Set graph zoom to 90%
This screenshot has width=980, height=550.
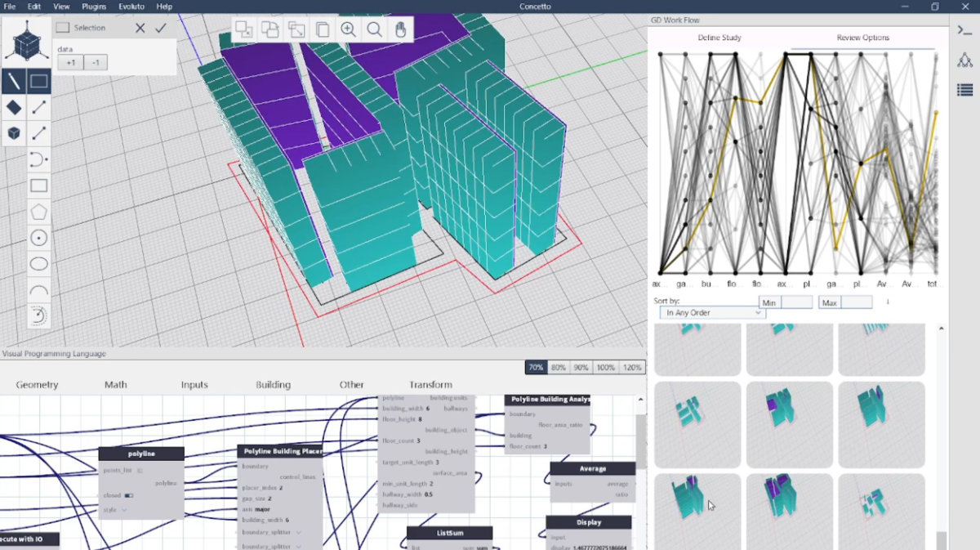point(581,368)
